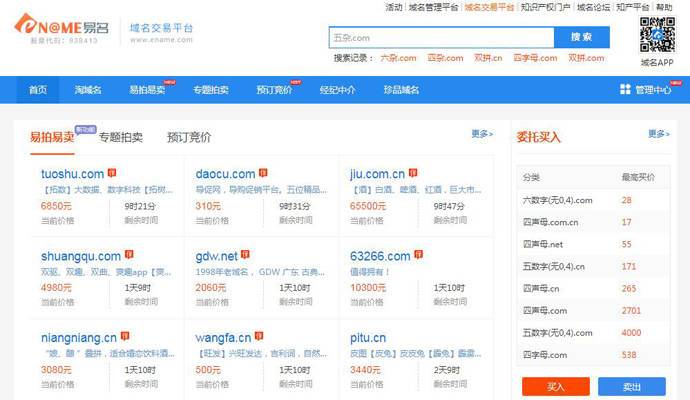Click the badge icon next to jiu.com.cn

413,173
